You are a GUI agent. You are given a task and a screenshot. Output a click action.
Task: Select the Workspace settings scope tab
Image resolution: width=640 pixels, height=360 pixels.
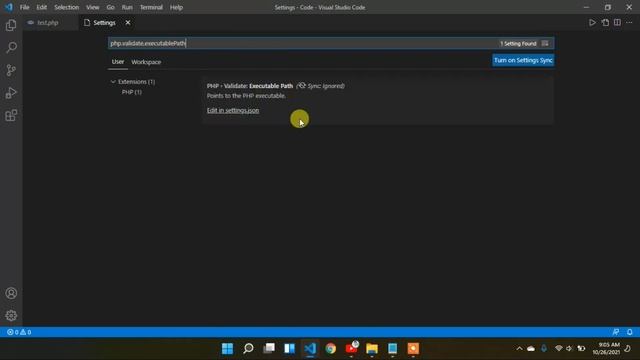[x=146, y=62]
